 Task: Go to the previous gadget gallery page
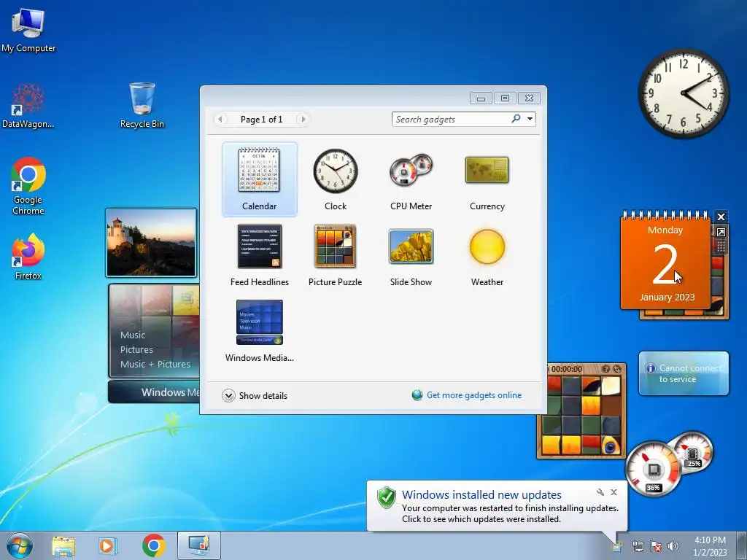[220, 119]
